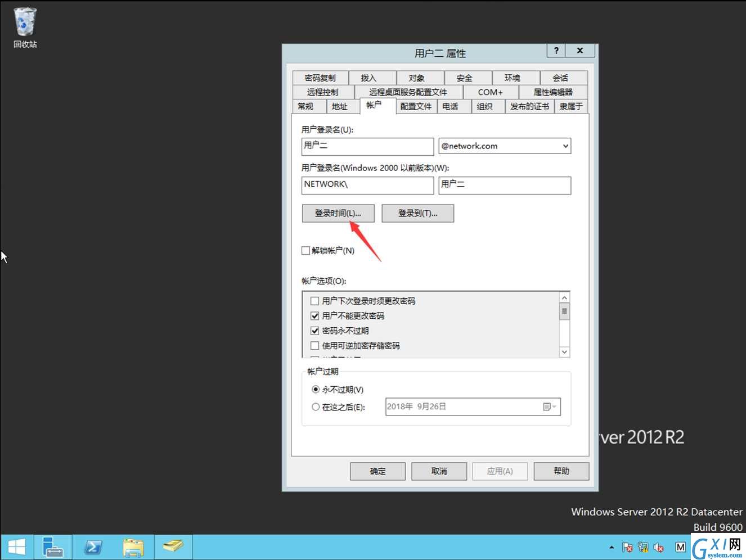Click the Action Center flag tray icon
746x560 pixels.
pyautogui.click(x=627, y=547)
